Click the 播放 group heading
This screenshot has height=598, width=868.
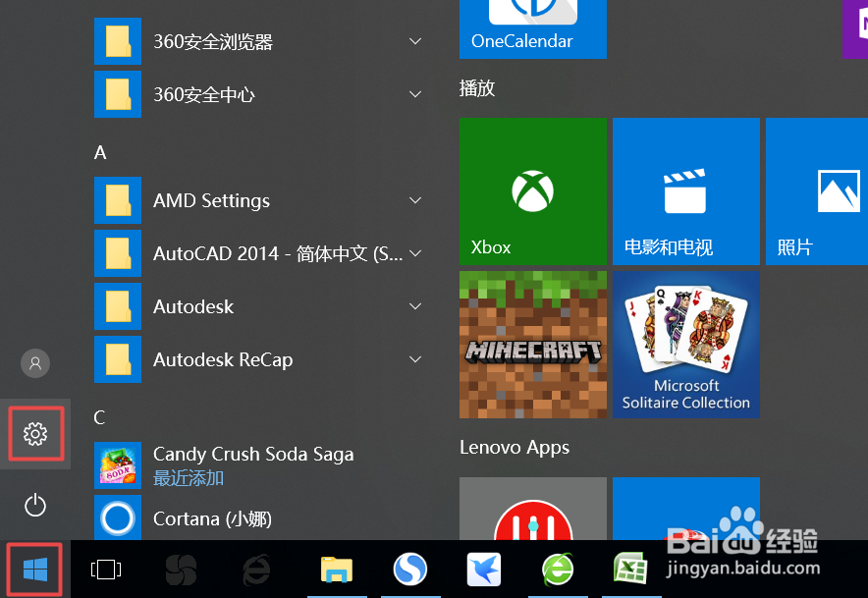477,88
